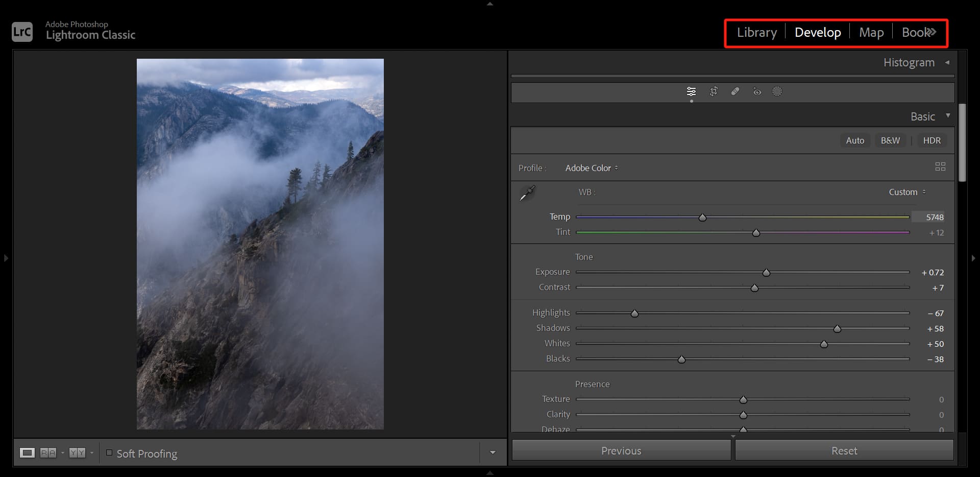The image size is (980, 477).
Task: Click the Clarity slider handle
Action: [x=743, y=415]
